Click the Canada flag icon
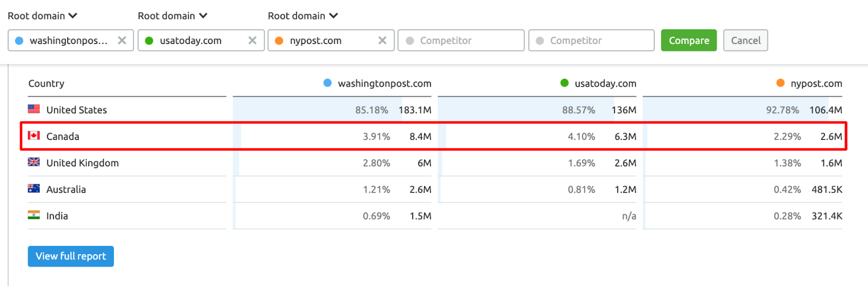 [x=34, y=135]
